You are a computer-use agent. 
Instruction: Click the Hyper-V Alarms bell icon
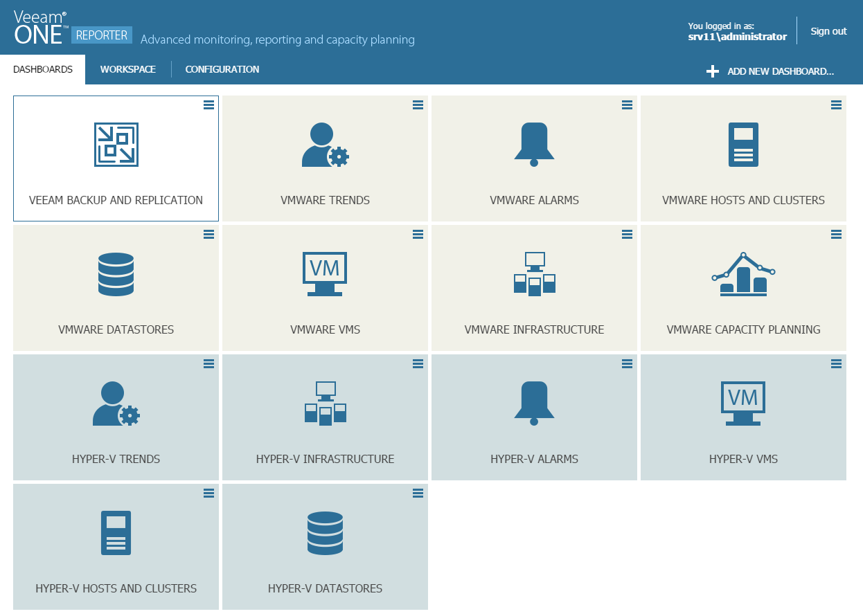click(534, 404)
